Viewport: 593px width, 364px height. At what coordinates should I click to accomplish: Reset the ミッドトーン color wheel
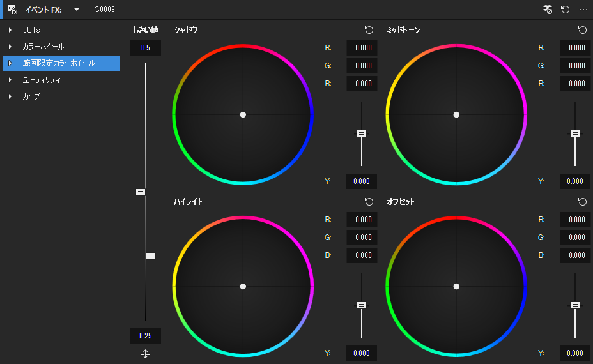coord(582,30)
